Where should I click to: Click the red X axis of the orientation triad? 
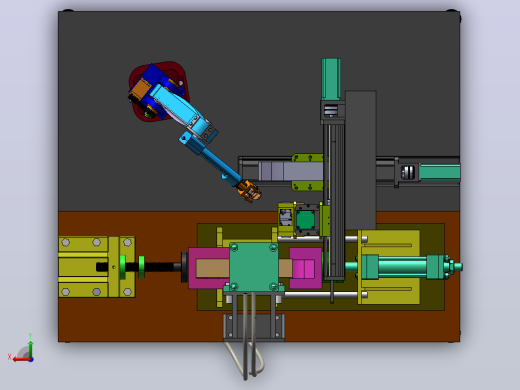(x=22, y=360)
